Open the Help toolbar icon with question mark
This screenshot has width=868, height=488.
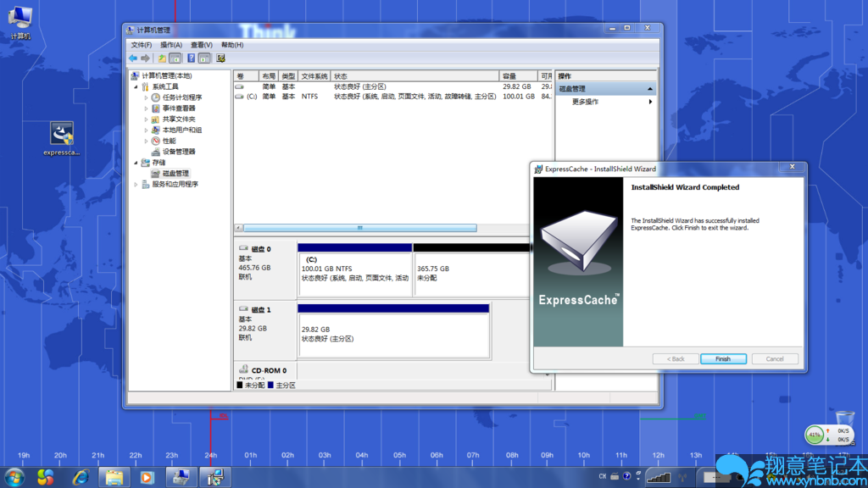pos(191,58)
